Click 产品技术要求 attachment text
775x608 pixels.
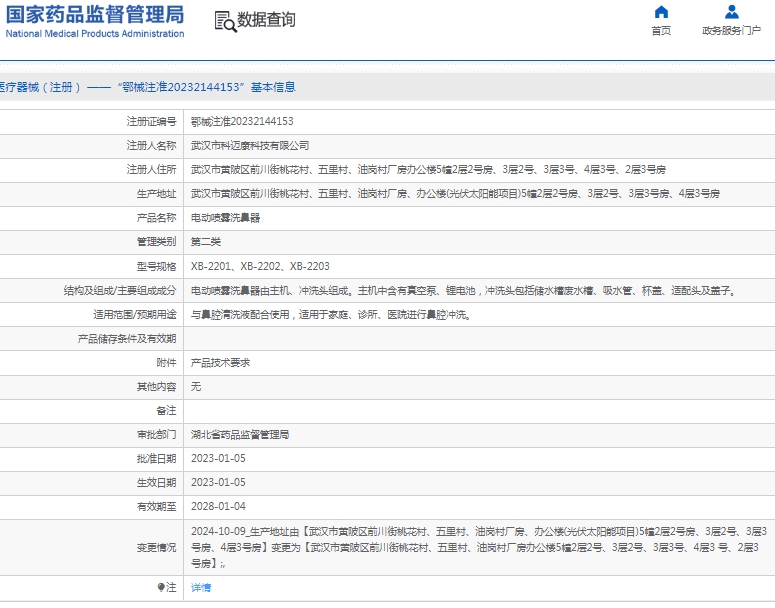[220, 363]
